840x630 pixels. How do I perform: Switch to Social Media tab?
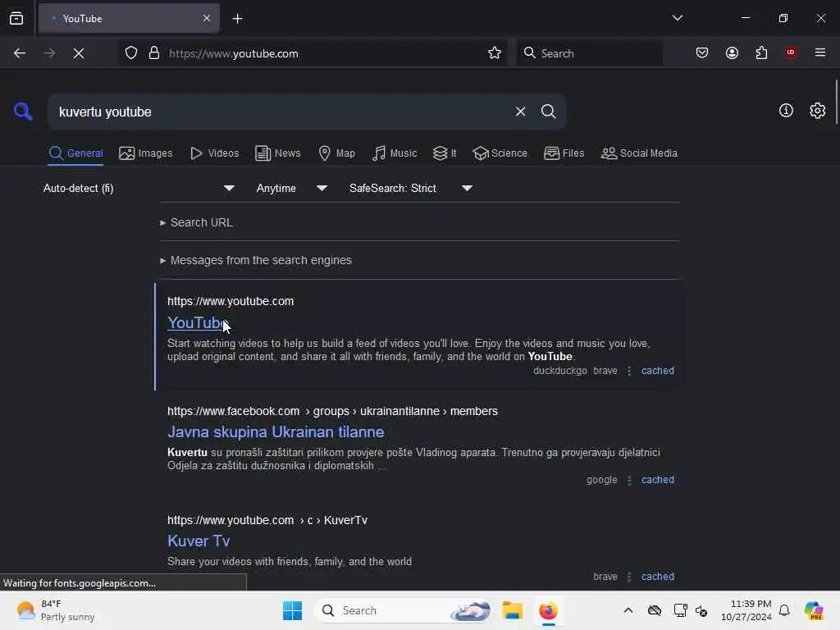point(639,153)
